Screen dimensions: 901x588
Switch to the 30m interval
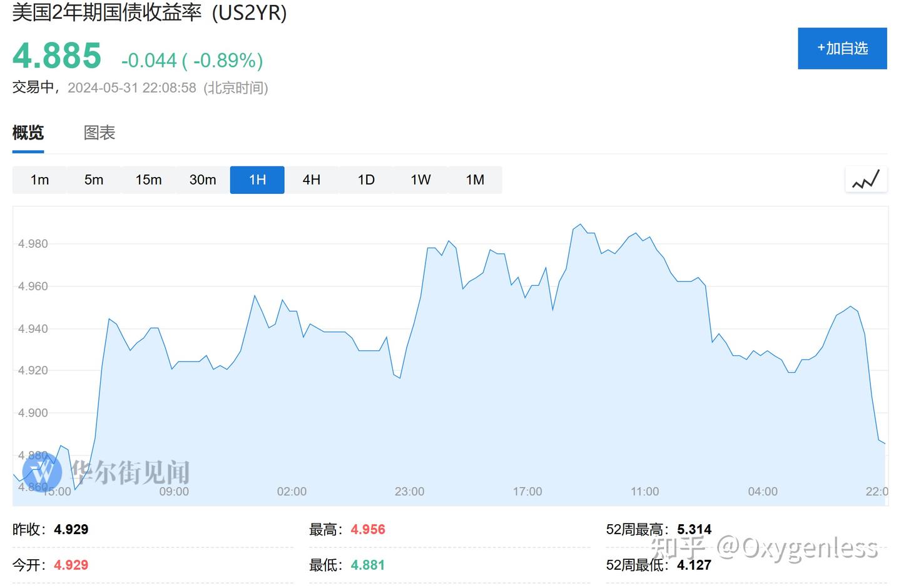[203, 180]
